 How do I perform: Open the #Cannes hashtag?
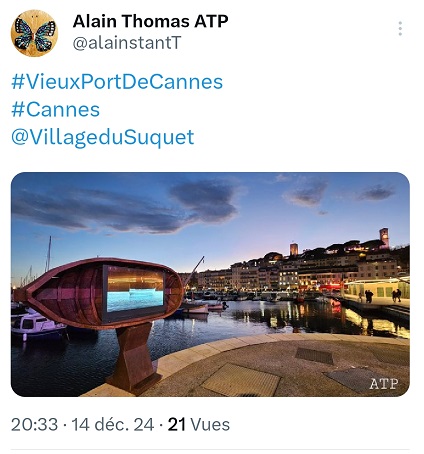[56, 109]
